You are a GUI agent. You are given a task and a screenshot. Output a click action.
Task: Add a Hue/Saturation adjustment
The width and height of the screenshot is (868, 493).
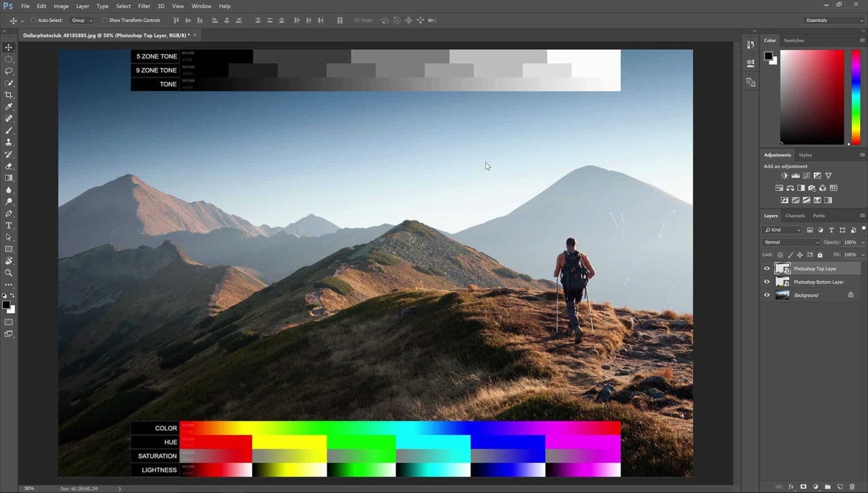780,188
